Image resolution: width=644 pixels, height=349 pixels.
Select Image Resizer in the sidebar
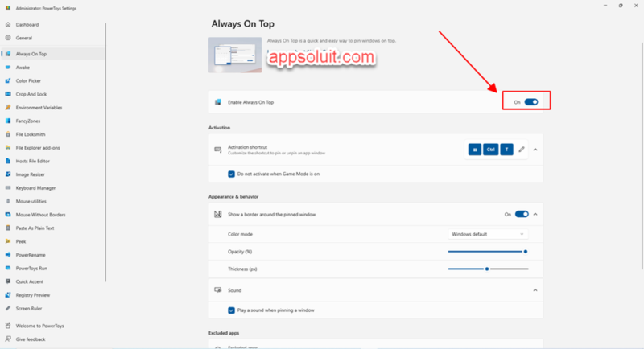click(x=30, y=174)
